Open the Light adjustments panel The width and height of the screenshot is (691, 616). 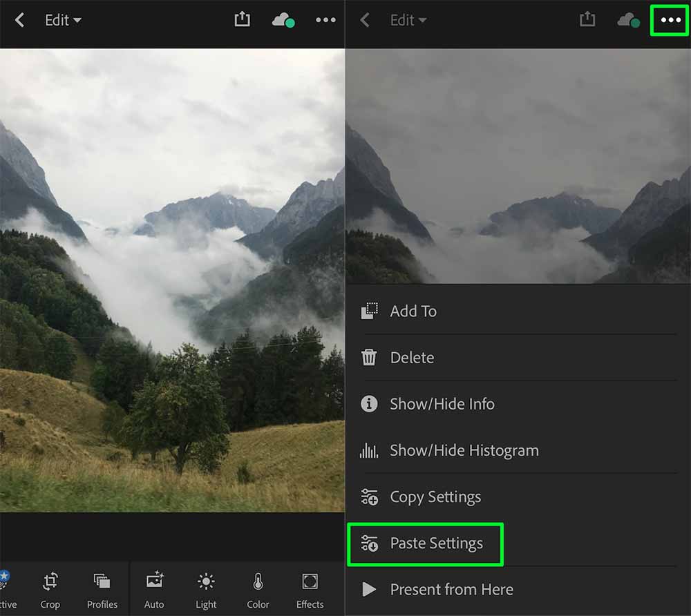click(206, 590)
